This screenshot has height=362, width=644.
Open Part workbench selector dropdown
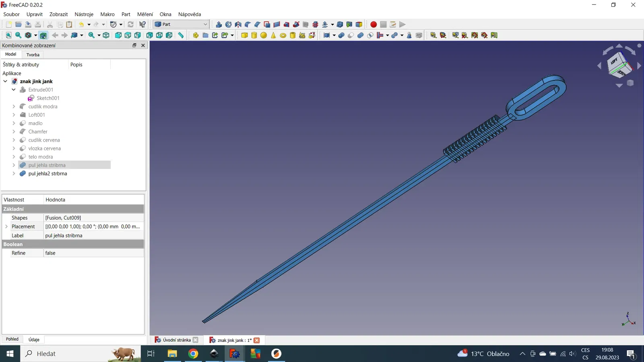(181, 25)
